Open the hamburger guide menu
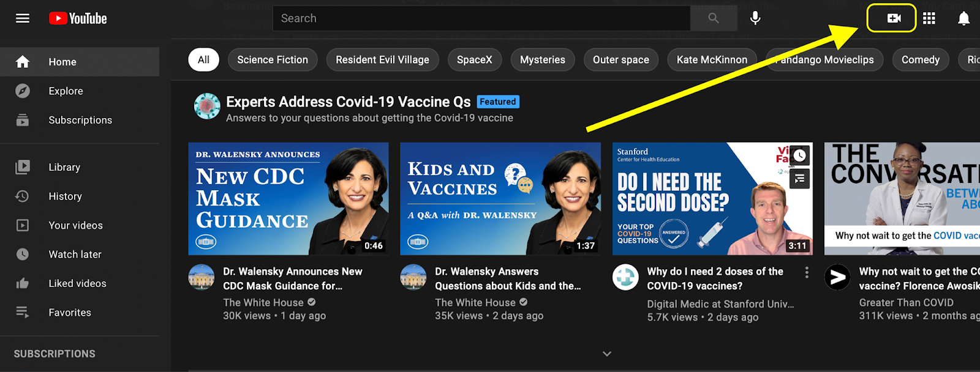The height and width of the screenshot is (372, 980). [23, 18]
